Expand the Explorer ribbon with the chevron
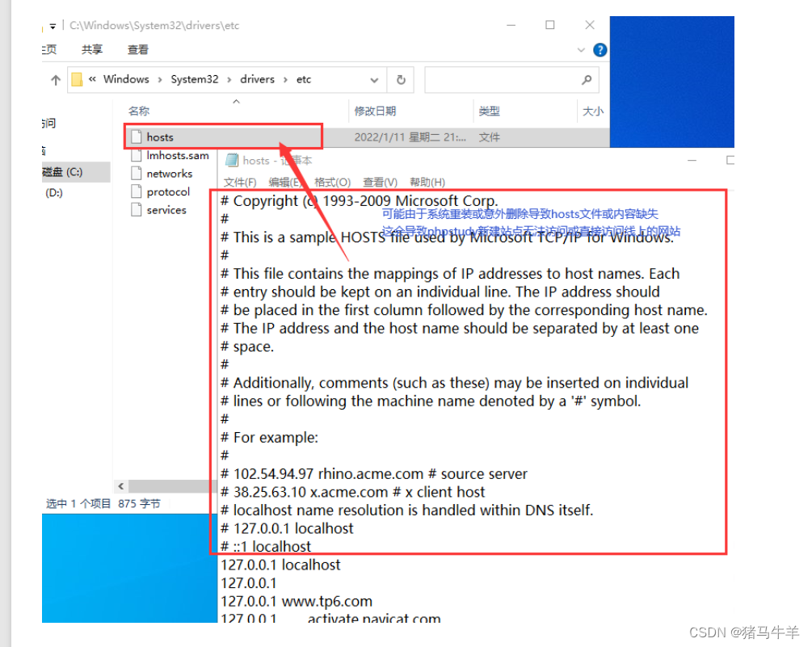 click(x=581, y=50)
